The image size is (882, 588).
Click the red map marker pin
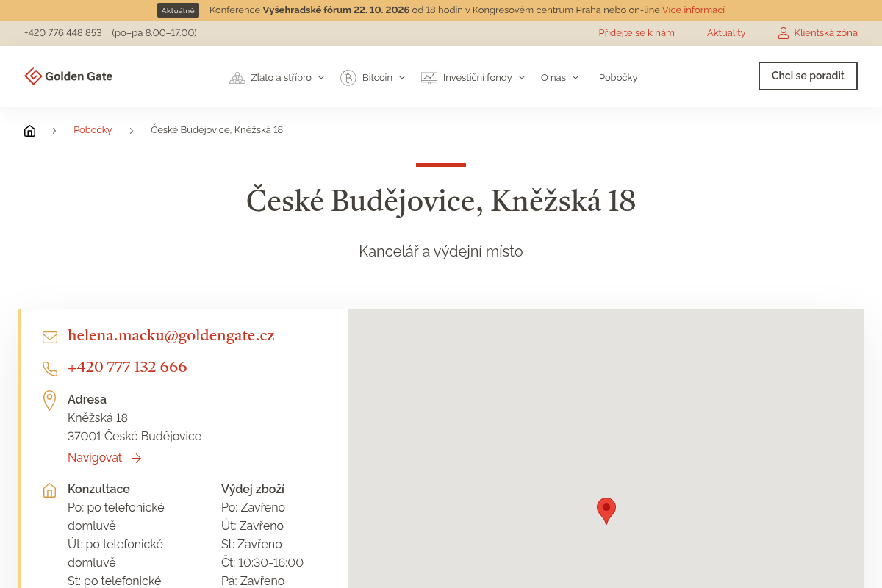[x=606, y=511]
